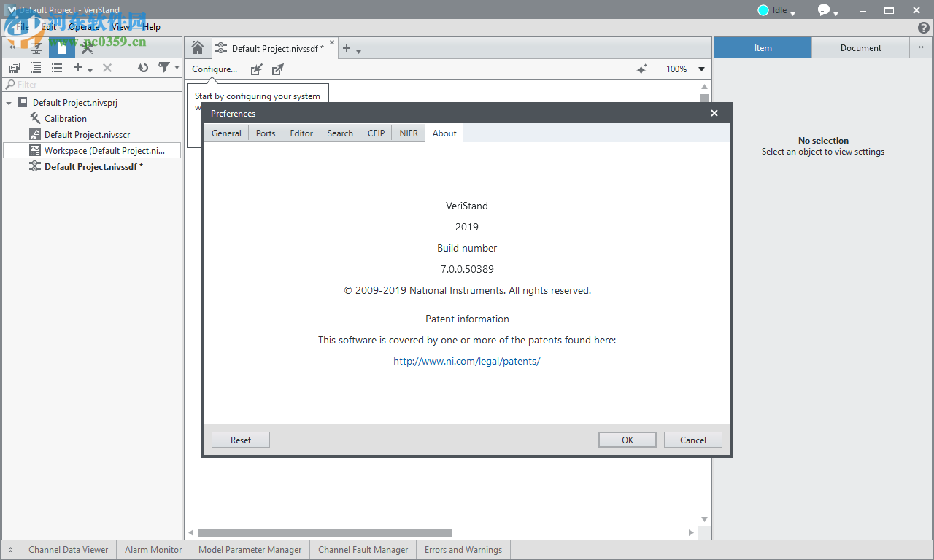Viewport: 934px width, 560px height.
Task: Select the highlighted document icon in left pane
Action: 62,48
